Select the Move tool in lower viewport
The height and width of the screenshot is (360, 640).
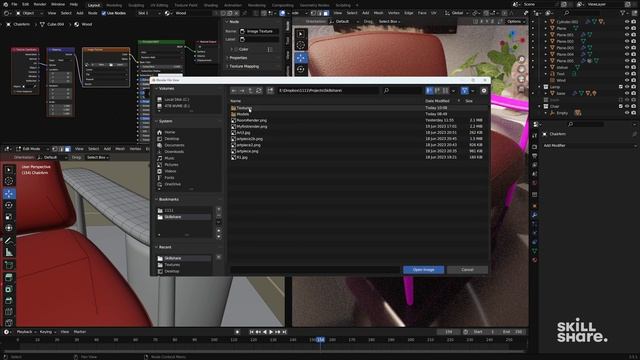pyautogui.click(x=9, y=193)
